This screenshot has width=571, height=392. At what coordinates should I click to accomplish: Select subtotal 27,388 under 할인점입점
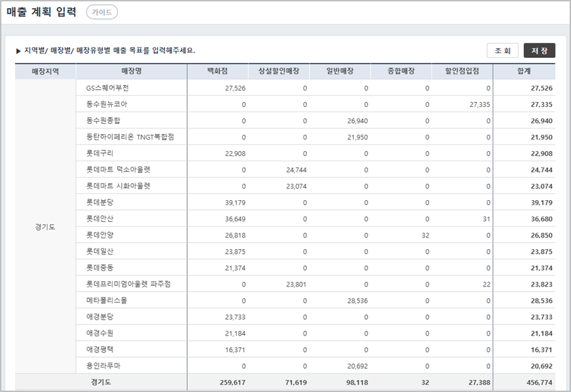coord(479,382)
